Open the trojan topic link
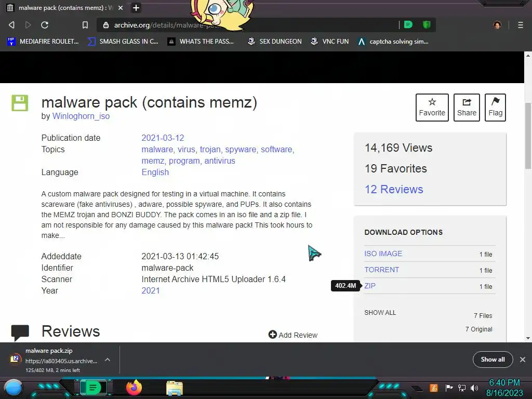This screenshot has width=532, height=399. (210, 149)
